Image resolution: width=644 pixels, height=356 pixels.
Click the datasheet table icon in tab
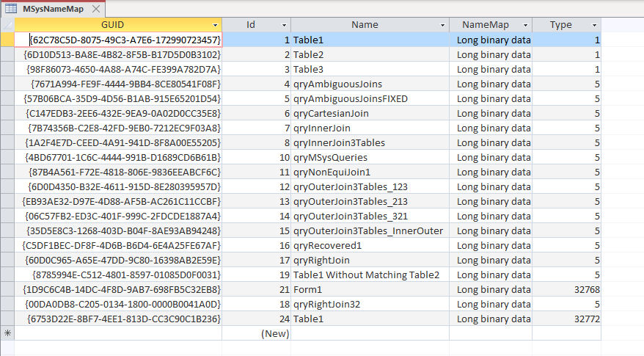(11, 9)
